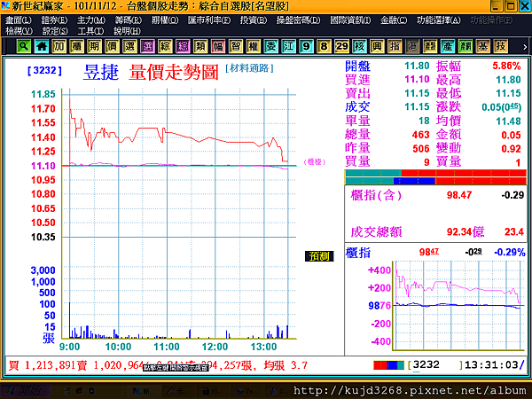This screenshot has height=399, width=532.
Task: Select the cyan 9 toolbar icon
Action: click(x=306, y=46)
